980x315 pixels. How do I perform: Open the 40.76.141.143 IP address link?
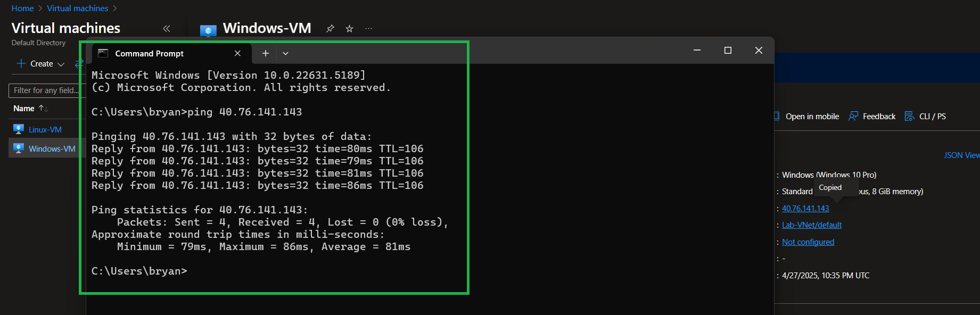click(805, 209)
